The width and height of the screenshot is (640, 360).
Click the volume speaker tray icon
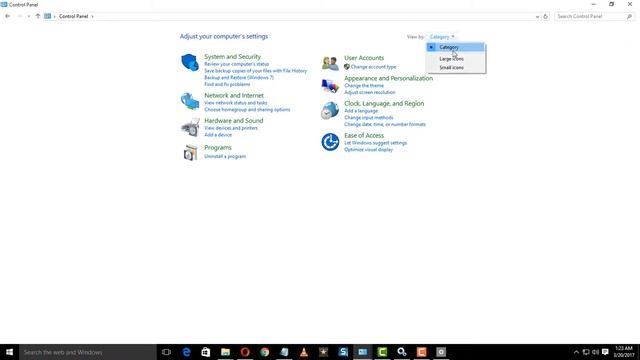pos(596,352)
